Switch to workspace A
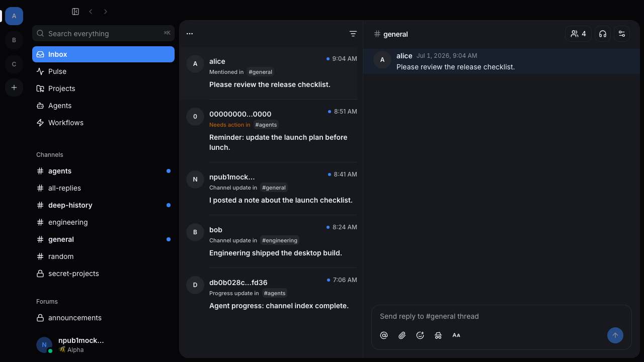 [x=14, y=16]
